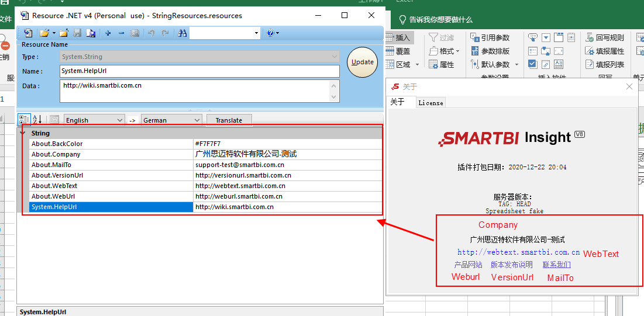
Task: Open the search combo box dropdown arrow
Action: point(257,33)
